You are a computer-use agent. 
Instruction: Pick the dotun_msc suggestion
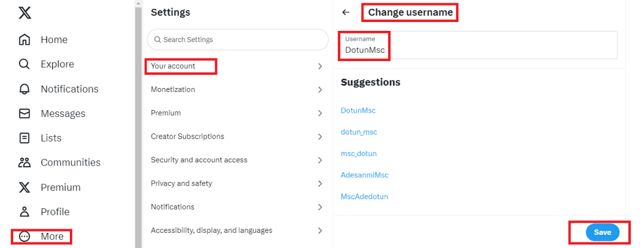359,132
